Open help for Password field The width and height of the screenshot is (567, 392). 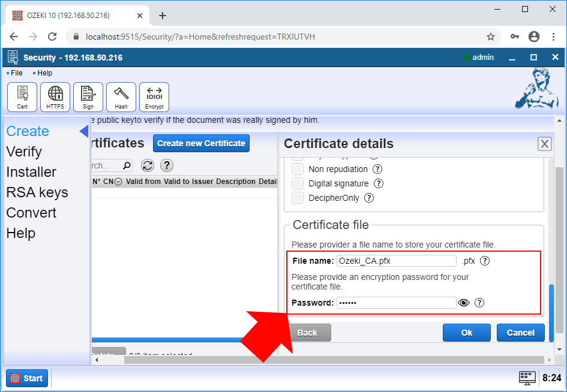click(479, 303)
